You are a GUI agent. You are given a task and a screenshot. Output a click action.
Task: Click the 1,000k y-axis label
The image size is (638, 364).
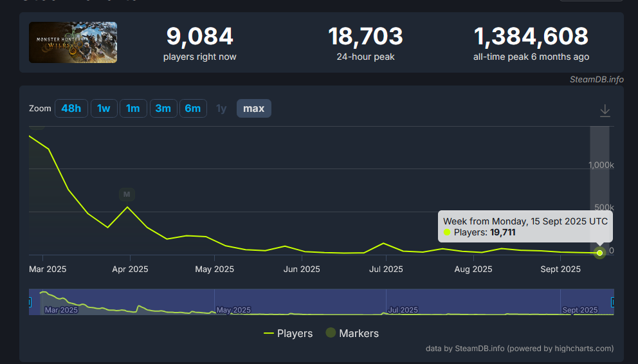point(601,165)
